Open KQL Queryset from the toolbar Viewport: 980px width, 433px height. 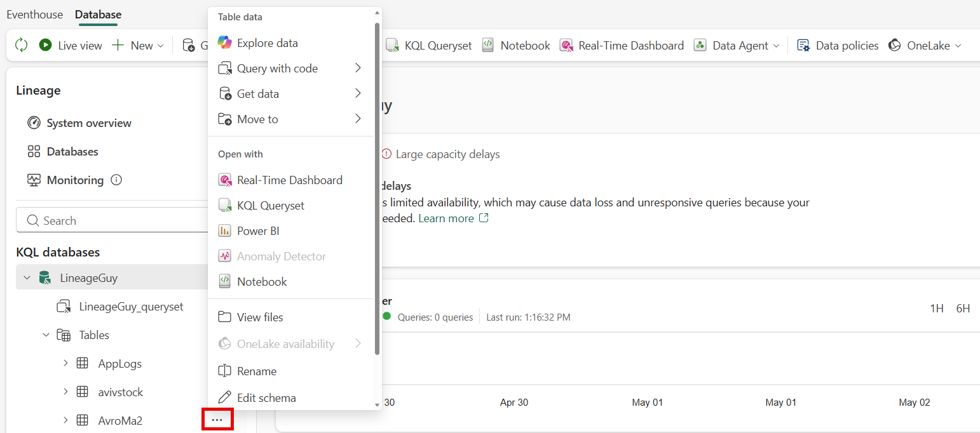point(430,45)
